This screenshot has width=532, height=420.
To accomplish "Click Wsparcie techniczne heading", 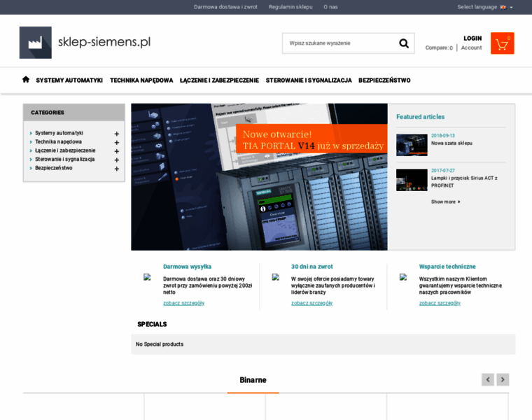I will 447,267.
